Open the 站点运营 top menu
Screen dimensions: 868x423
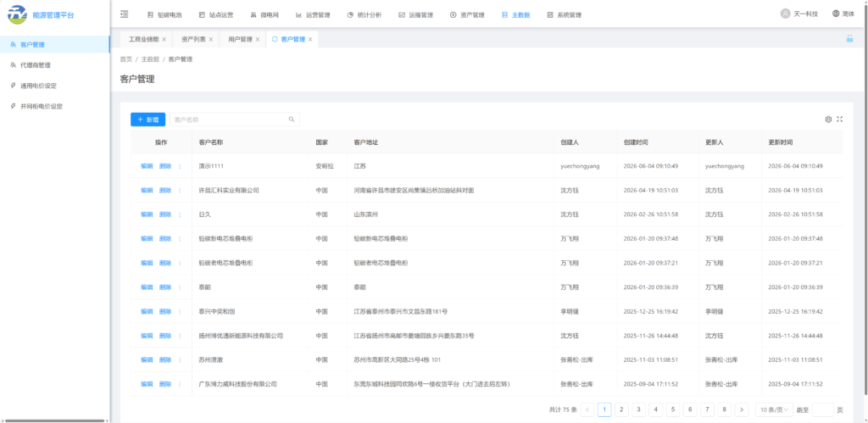coord(216,15)
